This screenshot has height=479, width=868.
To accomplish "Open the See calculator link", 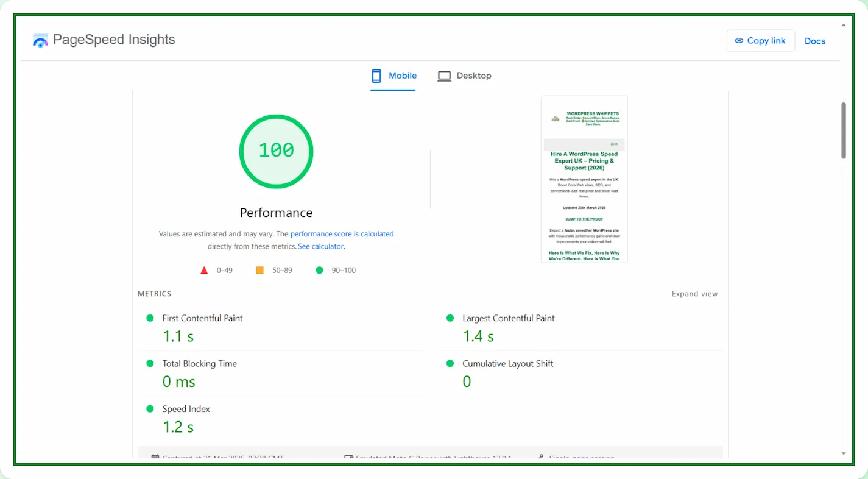I will tap(320, 247).
